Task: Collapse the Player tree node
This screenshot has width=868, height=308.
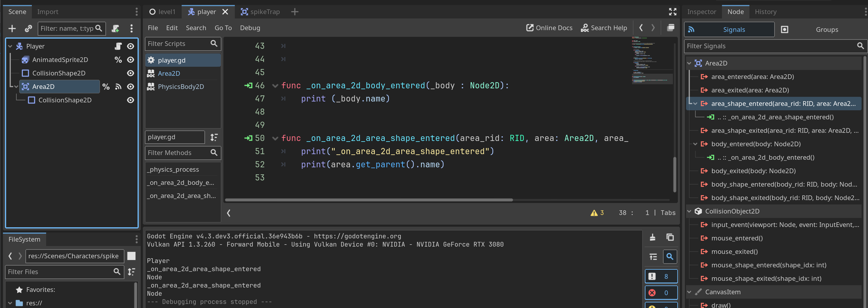Action: [x=10, y=46]
